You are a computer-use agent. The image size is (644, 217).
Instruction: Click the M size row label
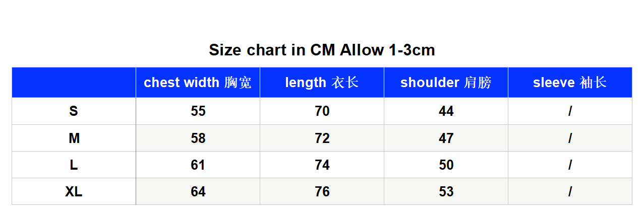coord(74,138)
